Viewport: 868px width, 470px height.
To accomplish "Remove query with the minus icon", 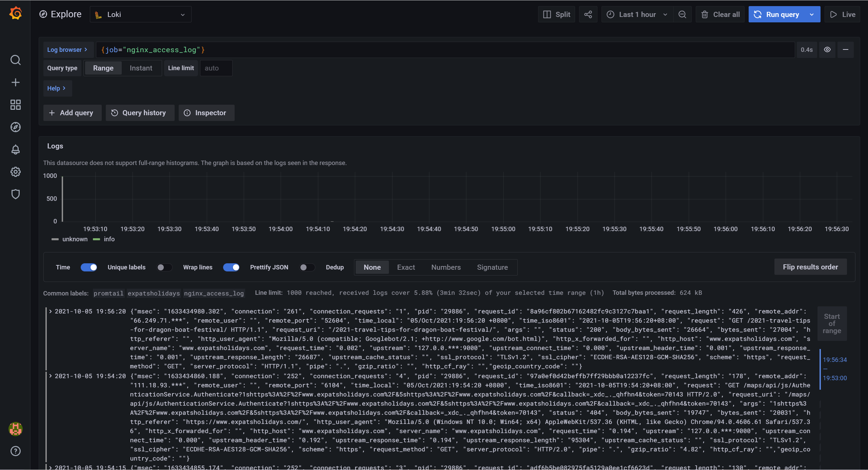I will (x=846, y=50).
